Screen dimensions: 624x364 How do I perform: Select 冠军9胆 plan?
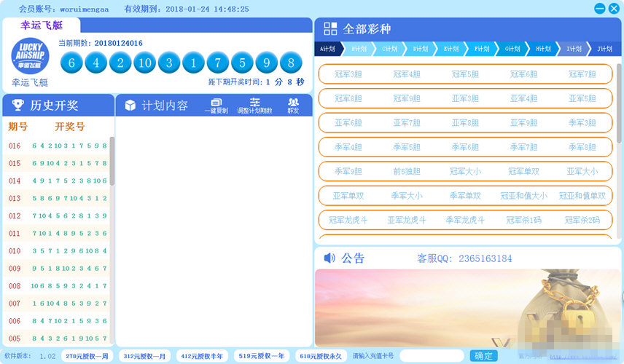tap(407, 98)
